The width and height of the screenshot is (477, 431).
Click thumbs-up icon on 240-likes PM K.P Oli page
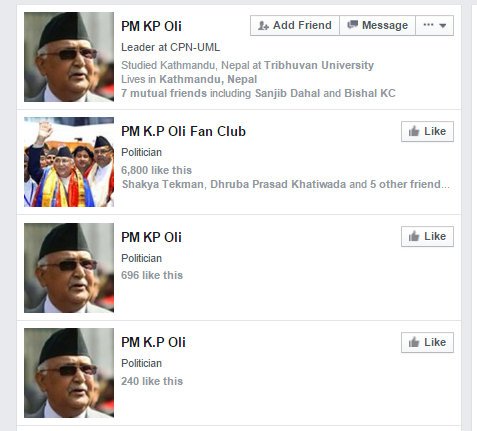(x=414, y=342)
